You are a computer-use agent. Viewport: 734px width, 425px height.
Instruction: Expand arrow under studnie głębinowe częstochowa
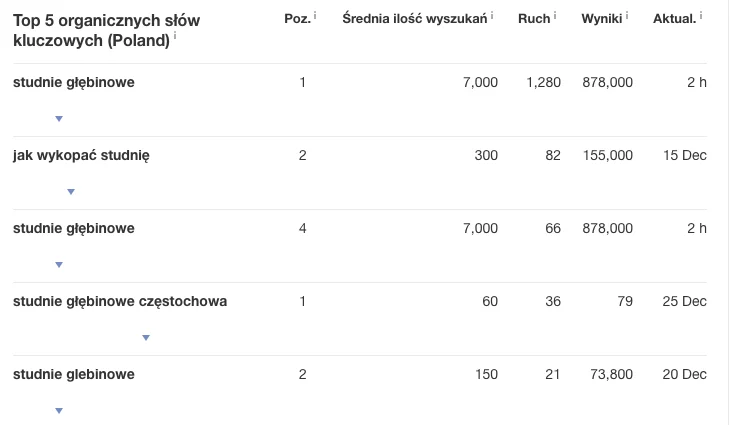(146, 338)
